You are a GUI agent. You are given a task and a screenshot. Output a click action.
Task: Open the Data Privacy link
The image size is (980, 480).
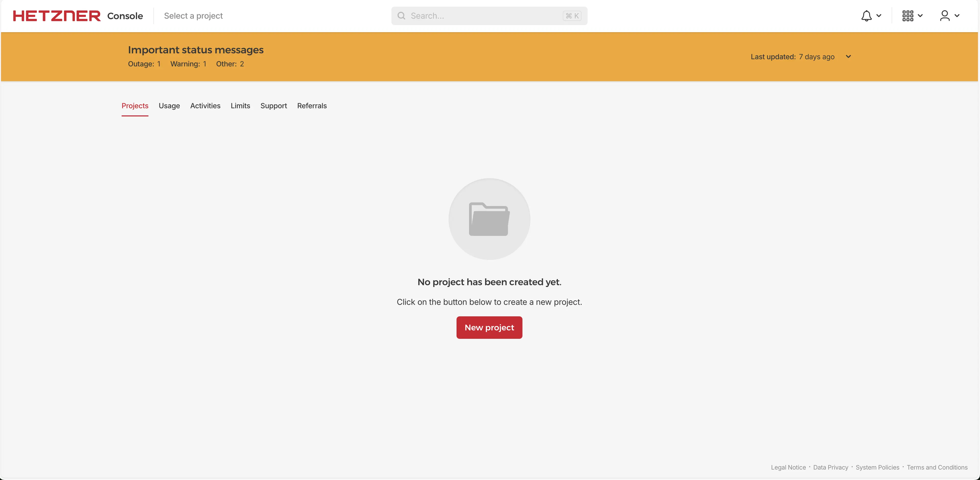(x=831, y=467)
